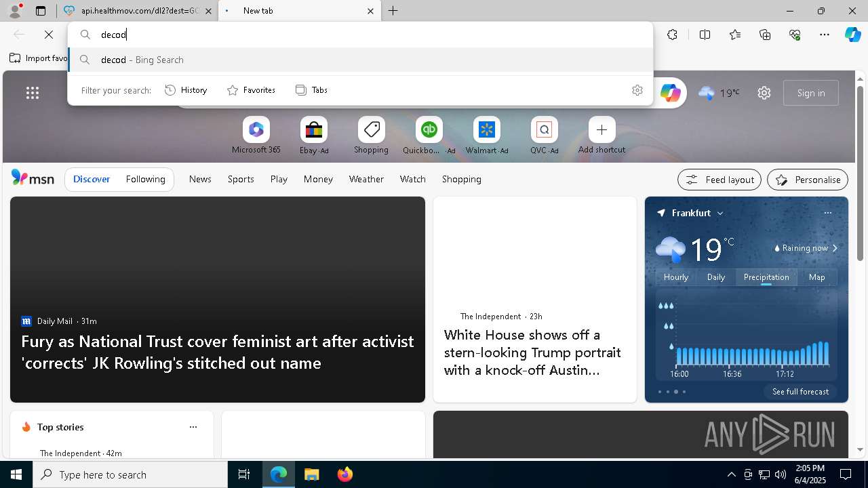Open the Copilot sidebar icon
The width and height of the screenshot is (868, 488).
(852, 35)
